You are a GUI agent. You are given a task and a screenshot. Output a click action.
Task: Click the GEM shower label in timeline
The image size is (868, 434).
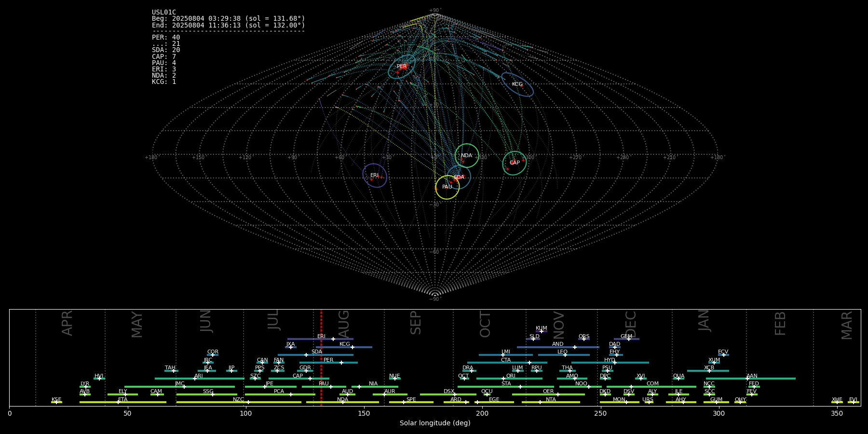pyautogui.click(x=626, y=337)
